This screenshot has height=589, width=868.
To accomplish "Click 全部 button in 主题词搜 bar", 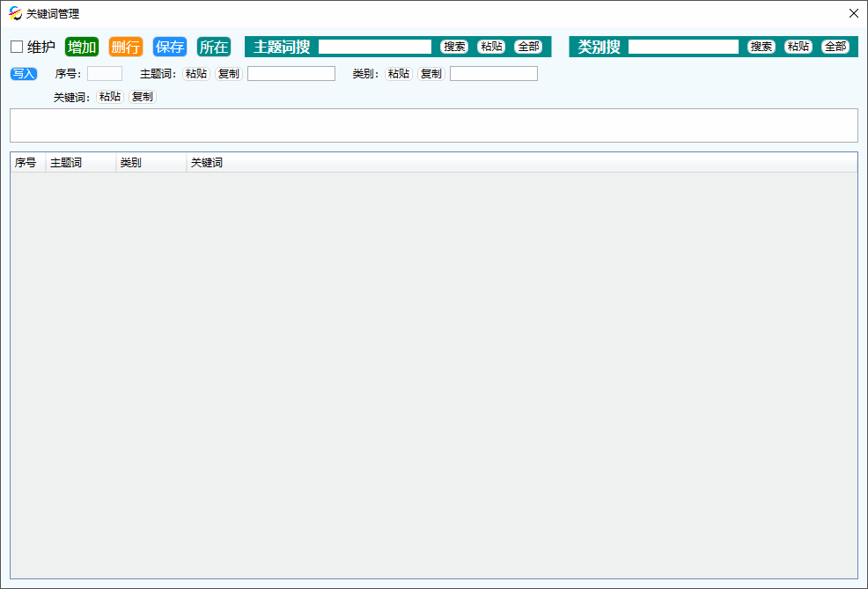I will coord(528,47).
